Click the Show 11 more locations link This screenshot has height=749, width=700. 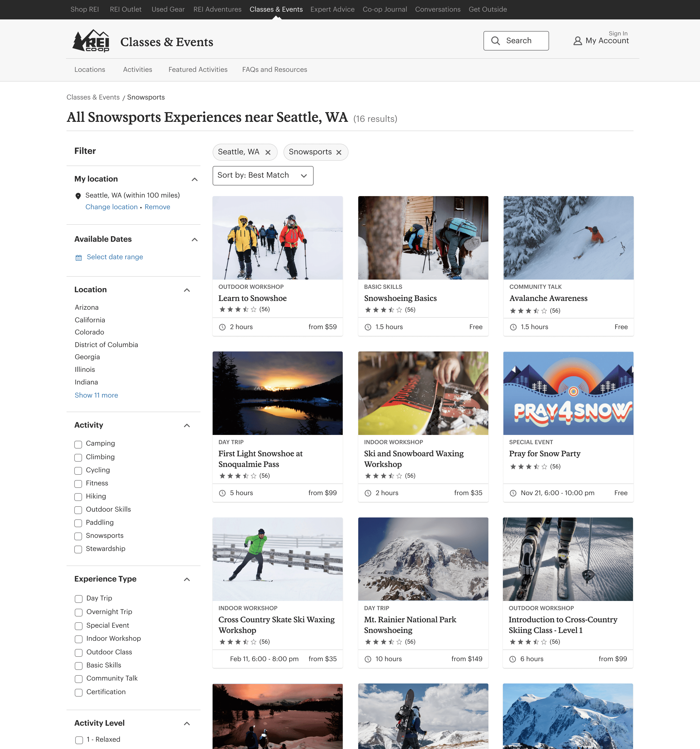coord(96,395)
